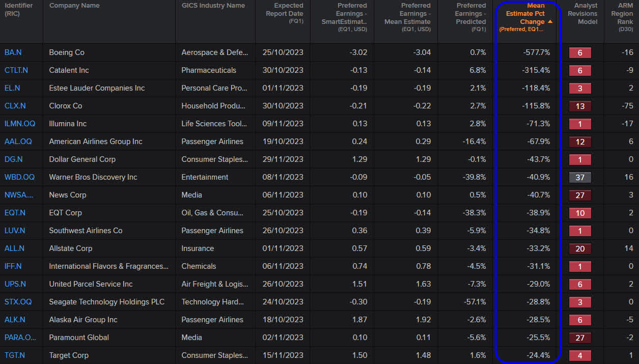Image resolution: width=639 pixels, height=364 pixels.
Task: Click the red Analyst Revisions badge showing 6 for Boeing
Action: tap(580, 52)
